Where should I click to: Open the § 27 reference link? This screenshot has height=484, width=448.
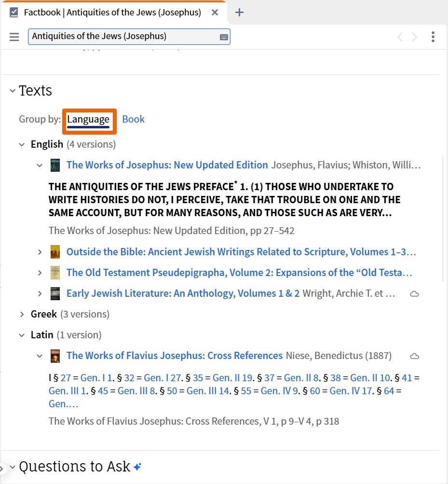[66, 378]
